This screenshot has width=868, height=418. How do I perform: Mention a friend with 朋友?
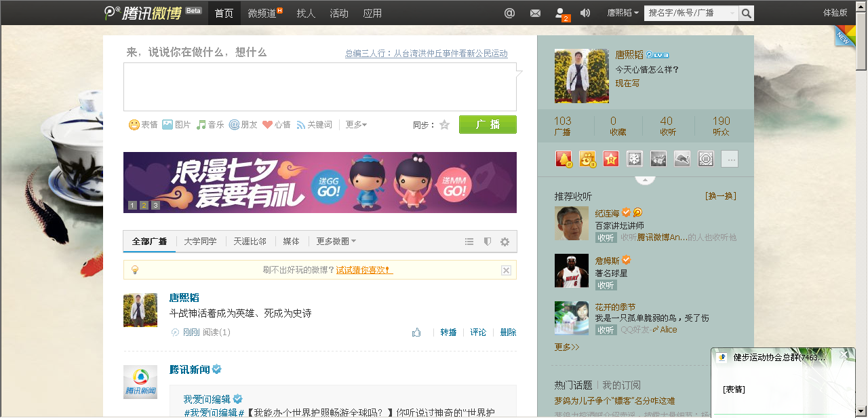click(243, 125)
